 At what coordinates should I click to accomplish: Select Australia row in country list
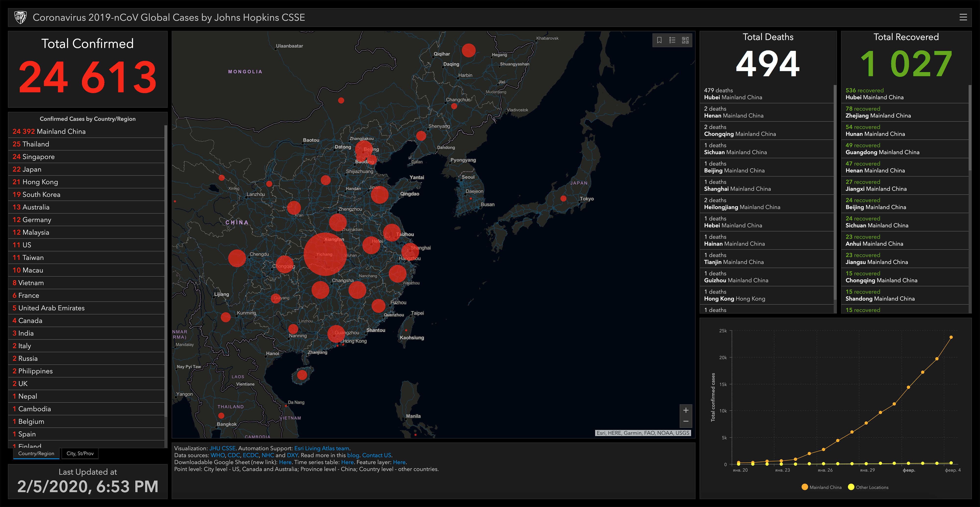[x=86, y=207]
